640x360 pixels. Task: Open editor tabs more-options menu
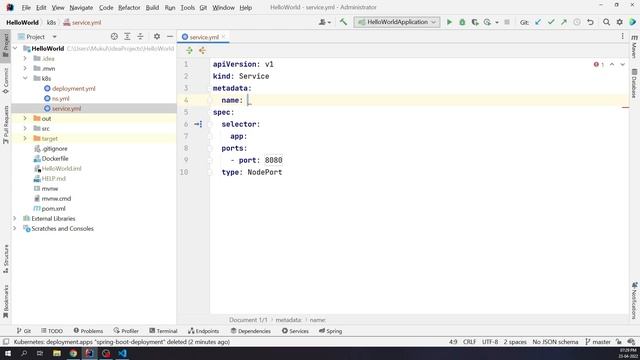(x=622, y=37)
